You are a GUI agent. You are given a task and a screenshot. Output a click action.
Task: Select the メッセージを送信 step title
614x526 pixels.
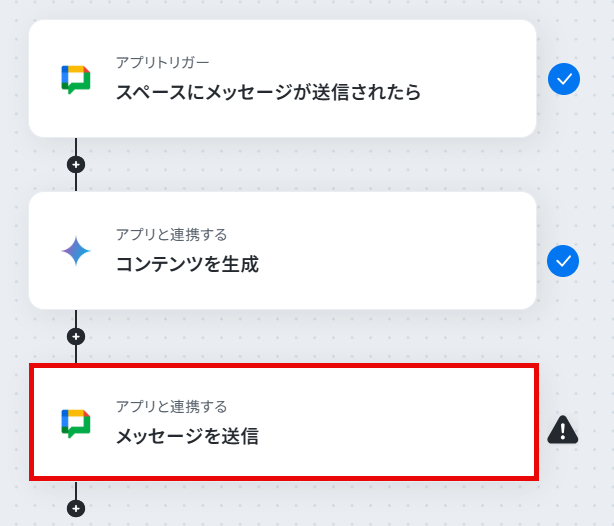(187, 436)
